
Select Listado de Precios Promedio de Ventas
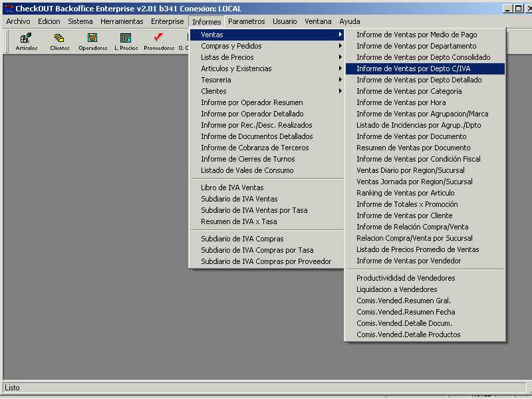425,249
